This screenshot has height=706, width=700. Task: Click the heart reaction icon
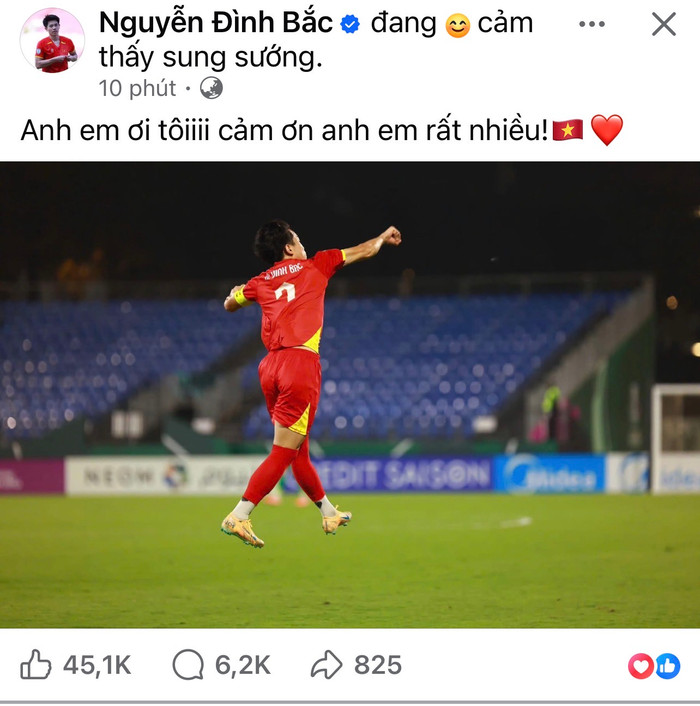tap(641, 666)
